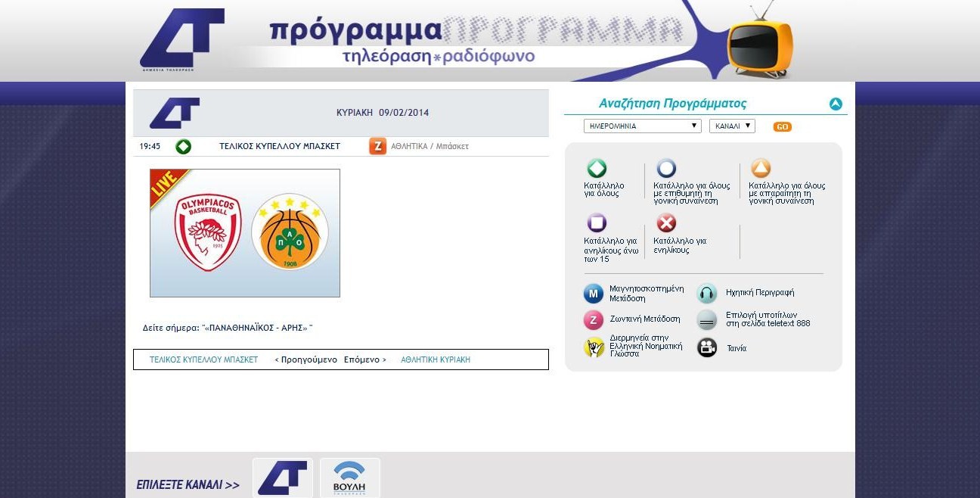Click the Αναζήτηση Προγράμματος heading
The height and width of the screenshot is (498, 980).
point(673,104)
